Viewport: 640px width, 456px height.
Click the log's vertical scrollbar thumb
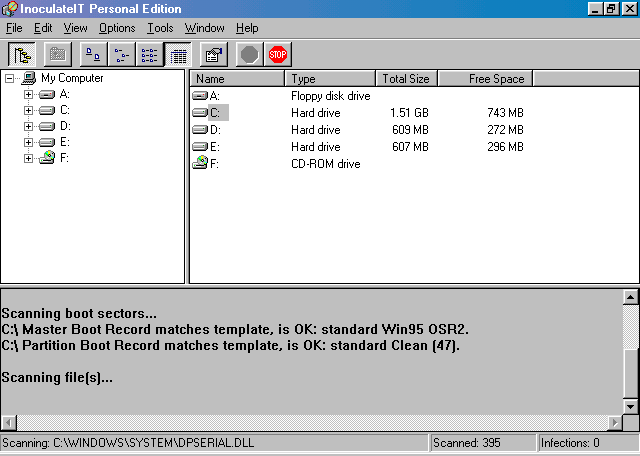631,373
